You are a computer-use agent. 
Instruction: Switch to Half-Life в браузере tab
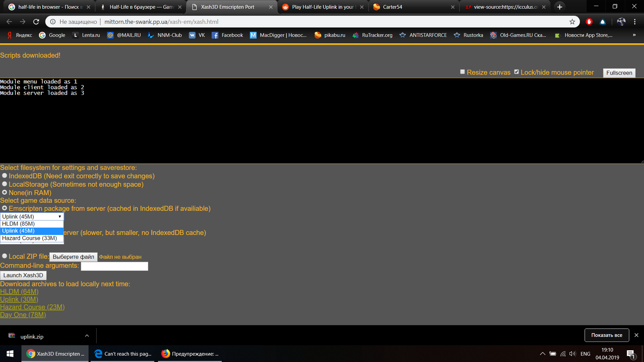(x=140, y=7)
